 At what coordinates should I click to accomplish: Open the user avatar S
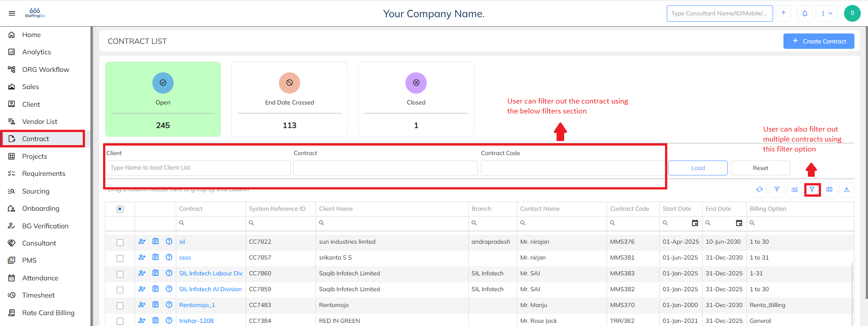pyautogui.click(x=852, y=13)
